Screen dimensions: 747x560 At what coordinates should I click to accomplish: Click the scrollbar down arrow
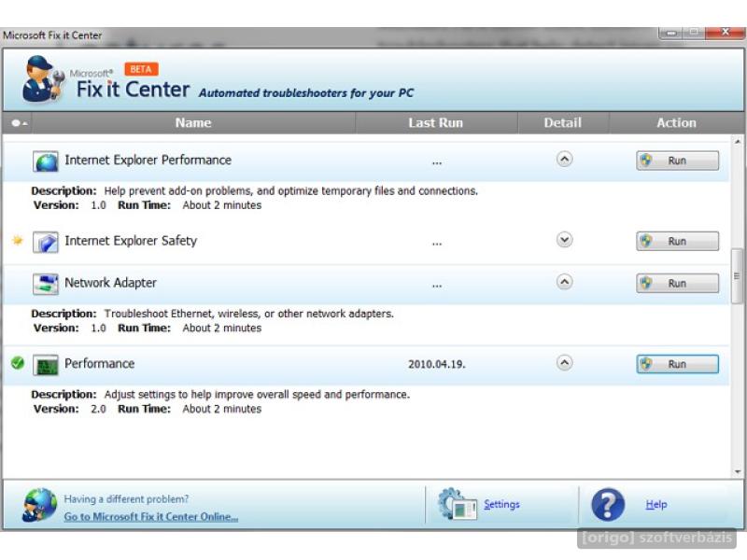pyautogui.click(x=738, y=472)
